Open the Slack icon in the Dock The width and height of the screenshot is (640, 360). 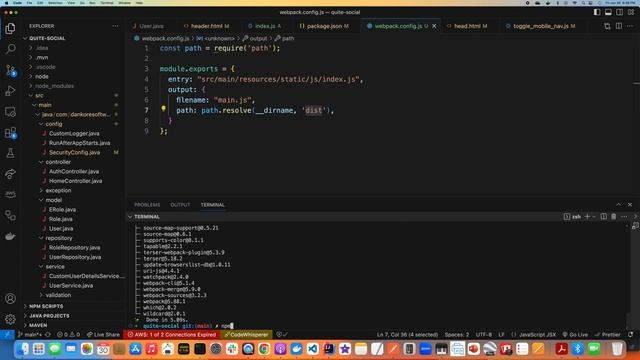(232, 349)
